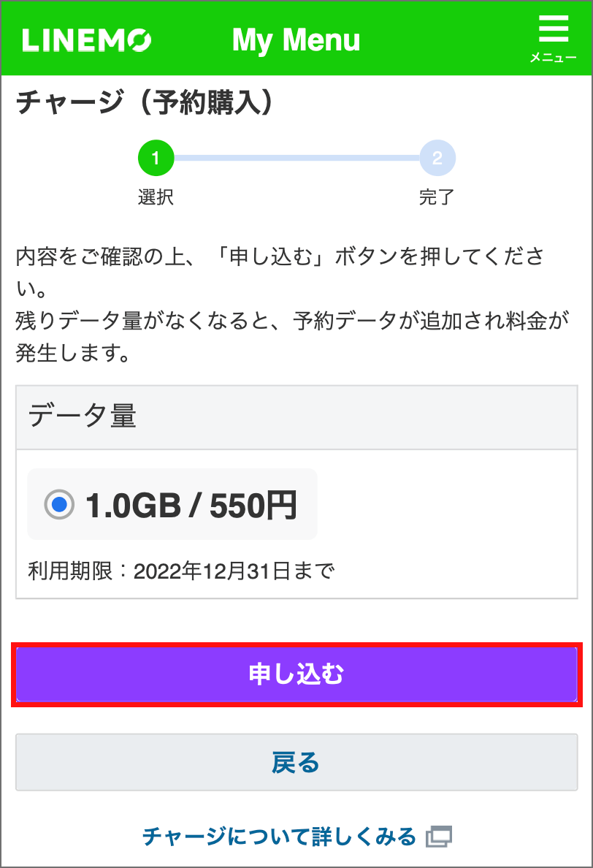Tap the メニュー label under the hamburger icon
Screen dimensions: 593x868
point(553,58)
